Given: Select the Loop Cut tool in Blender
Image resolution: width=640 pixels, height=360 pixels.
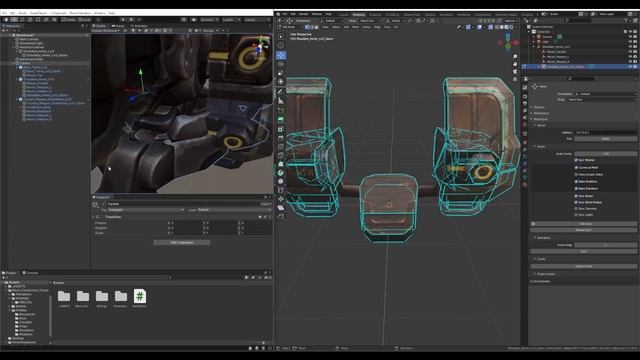Looking at the screenshot, I should tap(281, 147).
